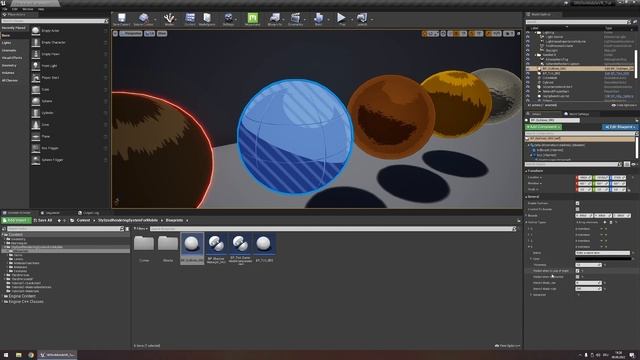Image resolution: width=640 pixels, height=360 pixels.
Task: Select the Volumes category in Place Actors
Action: [8, 73]
